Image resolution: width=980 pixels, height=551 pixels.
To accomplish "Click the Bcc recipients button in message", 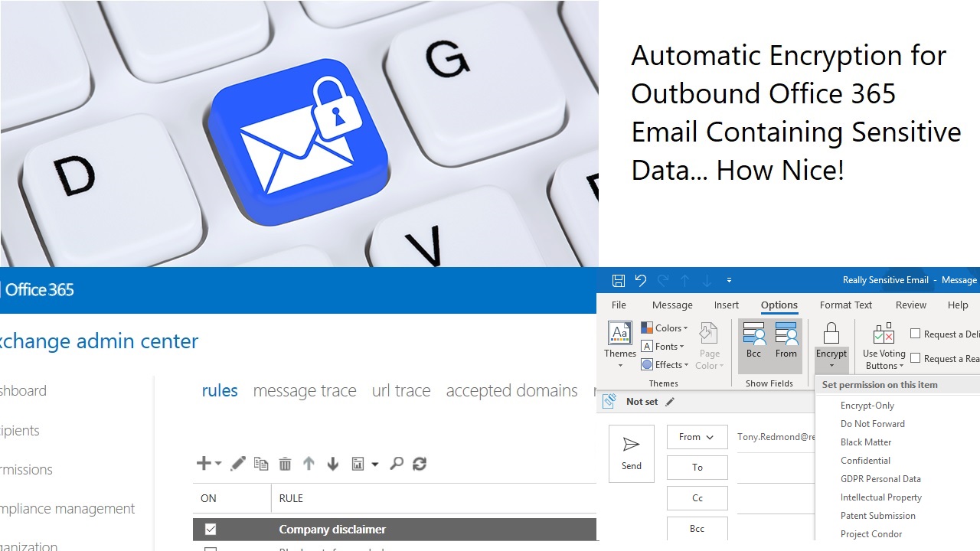I will [x=697, y=528].
